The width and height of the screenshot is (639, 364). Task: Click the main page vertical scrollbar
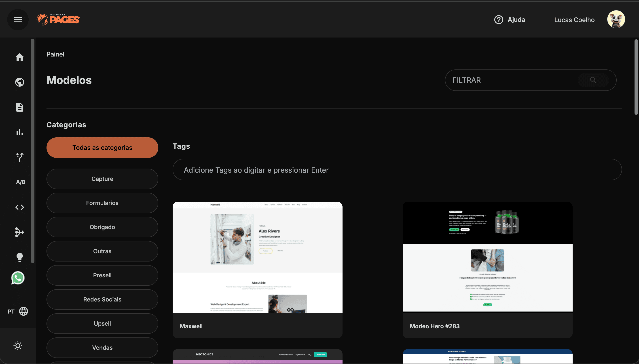click(x=636, y=77)
